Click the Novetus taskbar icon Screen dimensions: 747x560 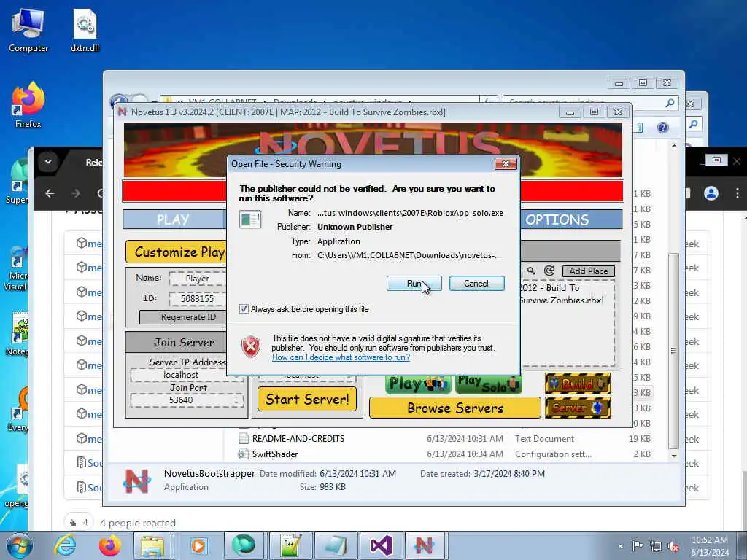pyautogui.click(x=425, y=545)
